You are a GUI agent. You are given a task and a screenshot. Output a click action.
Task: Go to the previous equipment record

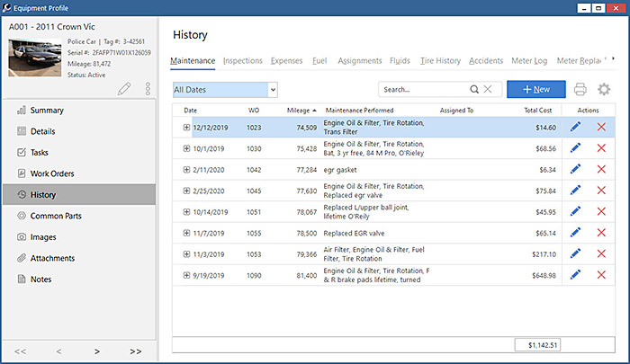(58, 351)
